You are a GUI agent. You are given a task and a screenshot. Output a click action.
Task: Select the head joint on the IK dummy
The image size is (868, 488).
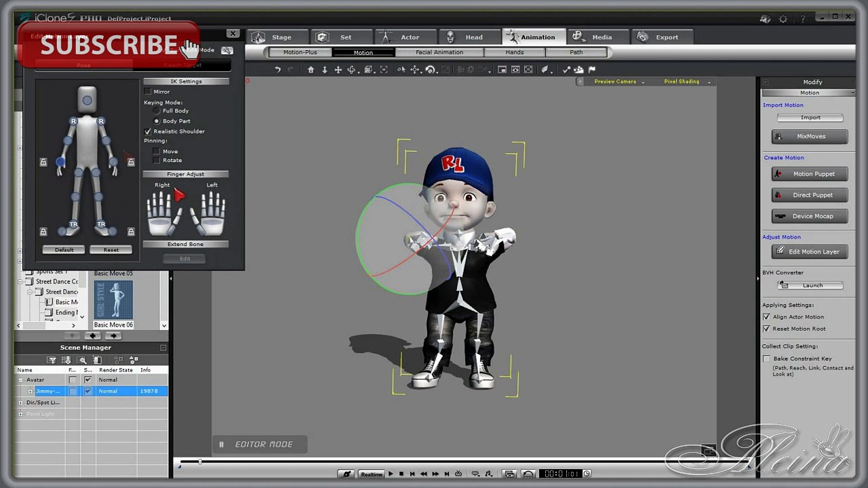87,101
